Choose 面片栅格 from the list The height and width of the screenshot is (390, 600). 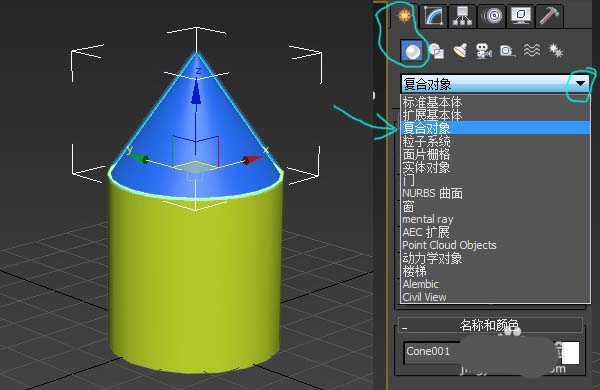click(x=495, y=154)
